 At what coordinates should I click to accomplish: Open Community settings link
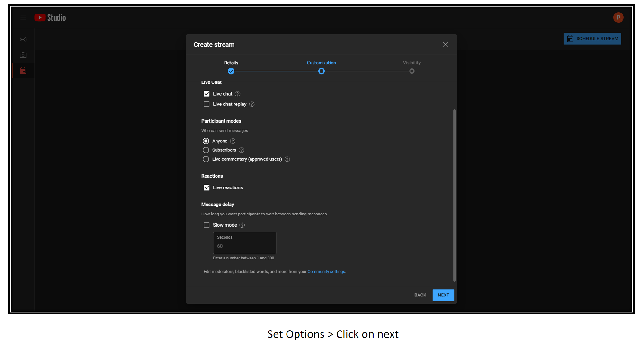tap(326, 271)
